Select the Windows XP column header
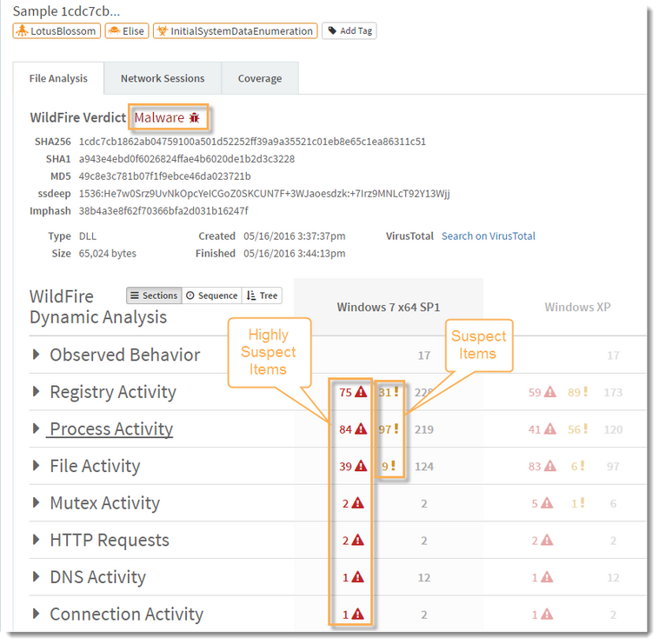This screenshot has width=659, height=644. pyautogui.click(x=576, y=307)
